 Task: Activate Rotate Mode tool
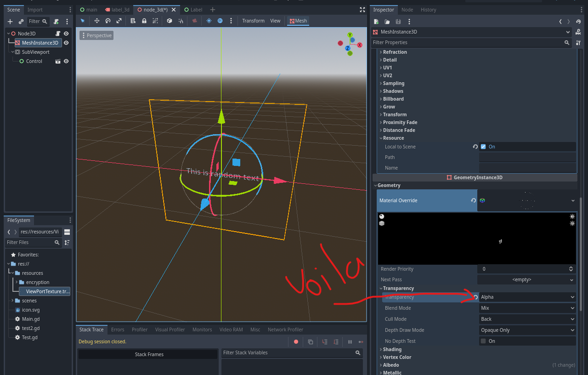[x=108, y=21]
